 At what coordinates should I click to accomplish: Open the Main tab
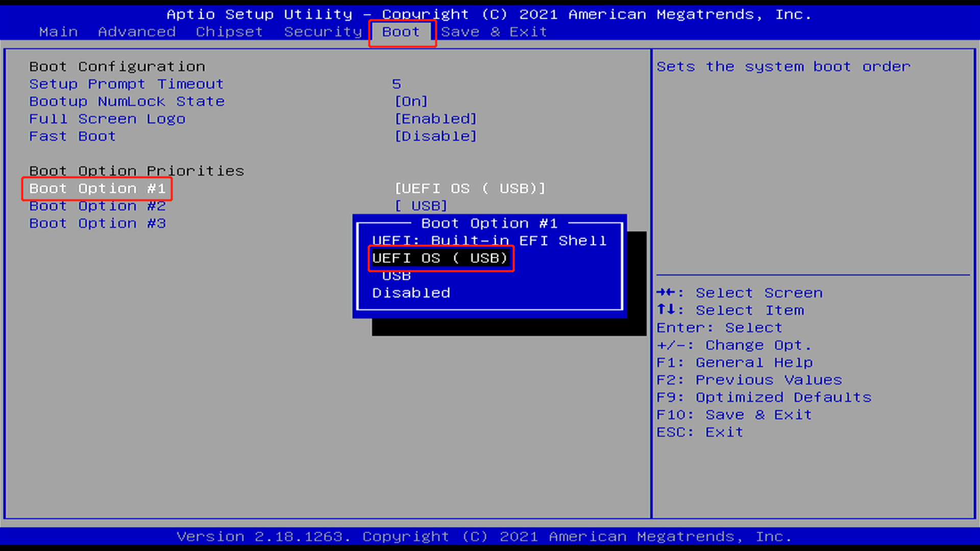point(59,32)
